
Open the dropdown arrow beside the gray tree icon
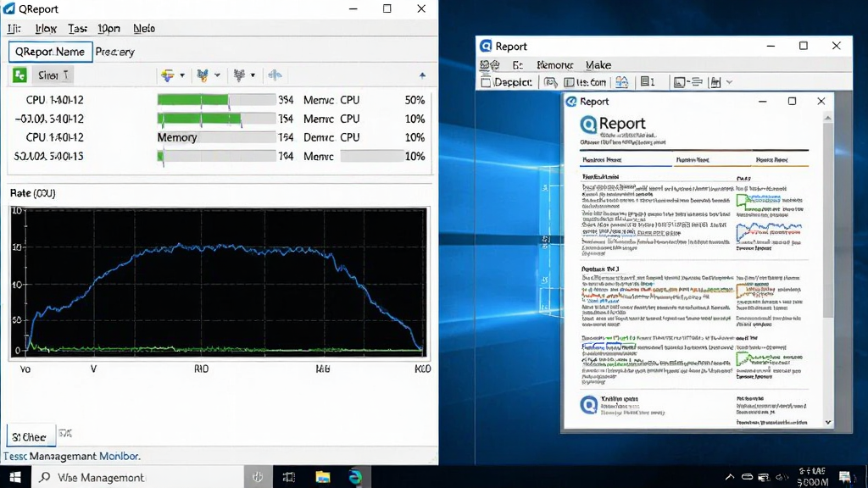click(x=253, y=75)
